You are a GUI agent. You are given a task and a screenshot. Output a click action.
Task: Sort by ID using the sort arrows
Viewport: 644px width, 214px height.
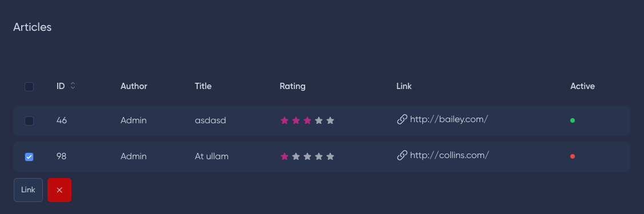click(73, 86)
